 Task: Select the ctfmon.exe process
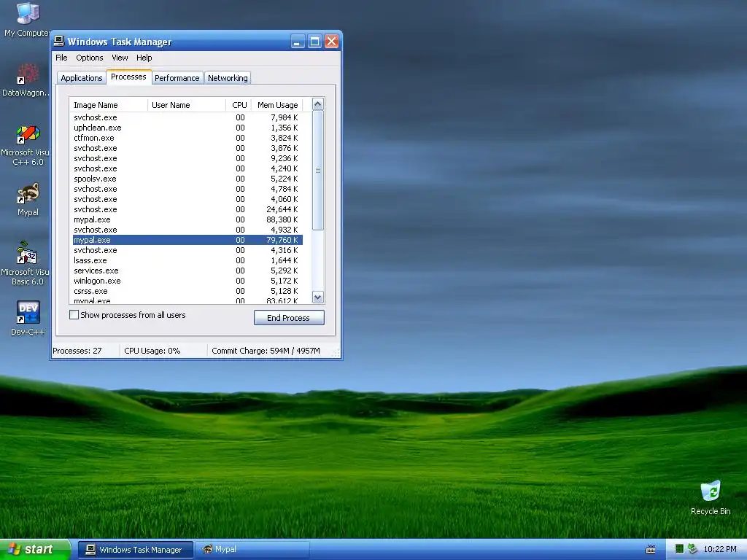(187, 138)
